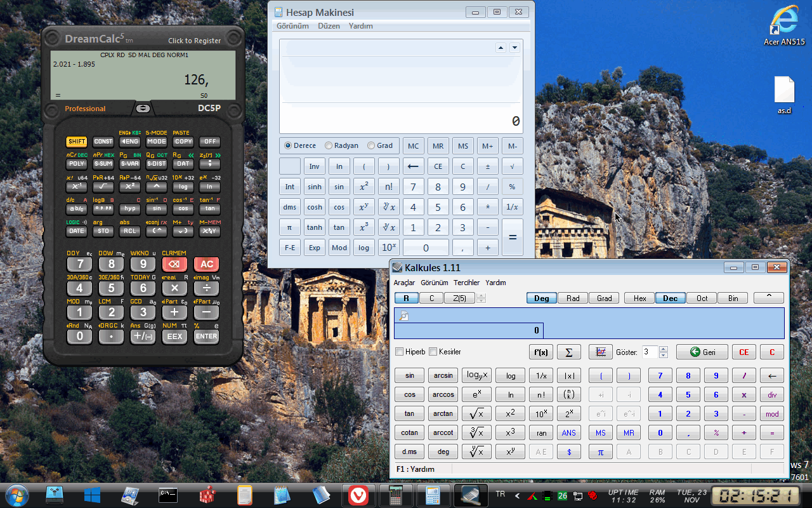Click the backspace arrow key in Kalkules
The width and height of the screenshot is (812, 508).
click(772, 376)
